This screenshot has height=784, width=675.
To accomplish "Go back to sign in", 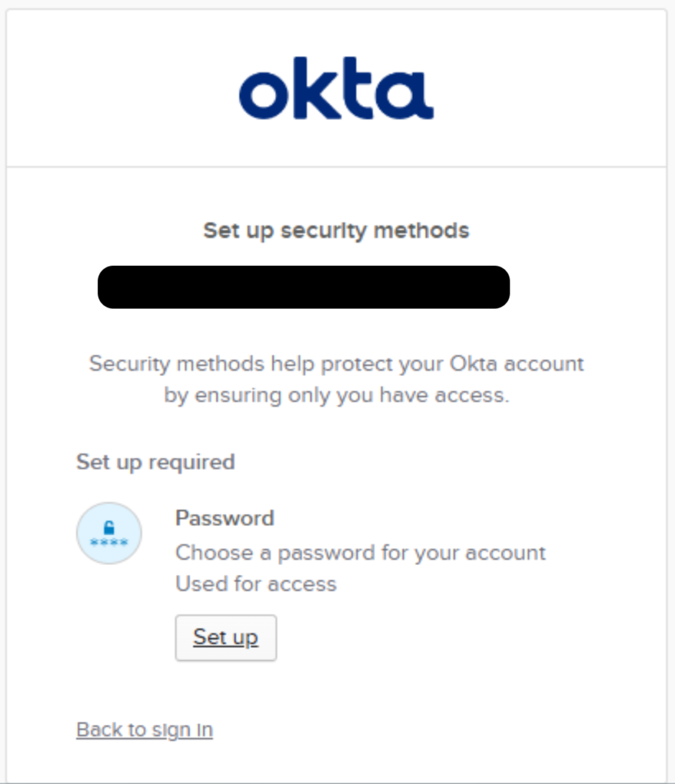I will [145, 730].
